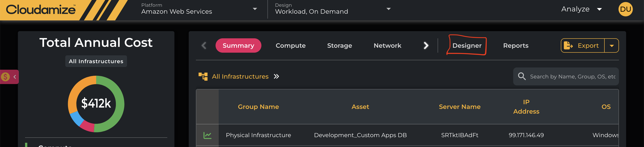Open the Platform dropdown for Amazon Web Services
The image size is (644, 147).
tap(255, 9)
